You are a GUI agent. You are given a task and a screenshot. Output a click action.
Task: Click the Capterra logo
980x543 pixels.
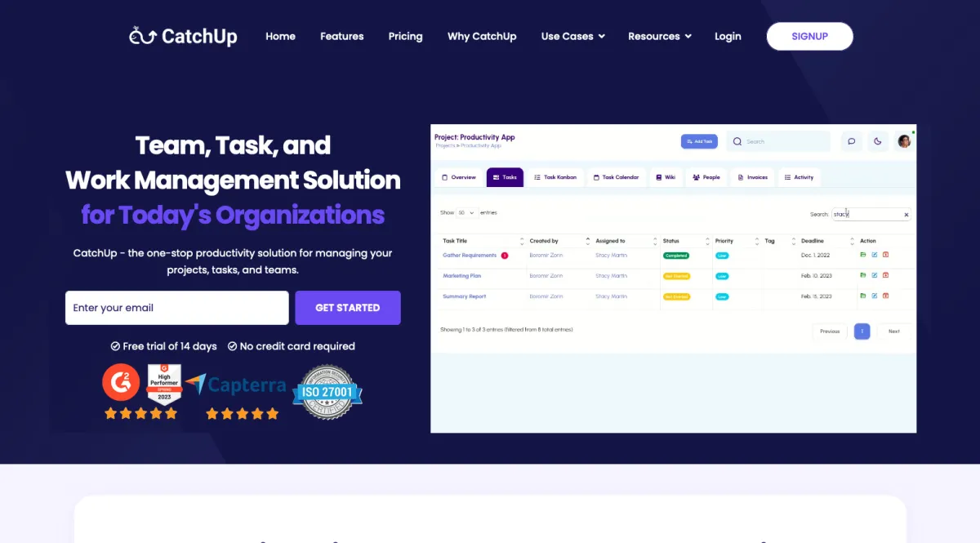pyautogui.click(x=236, y=385)
